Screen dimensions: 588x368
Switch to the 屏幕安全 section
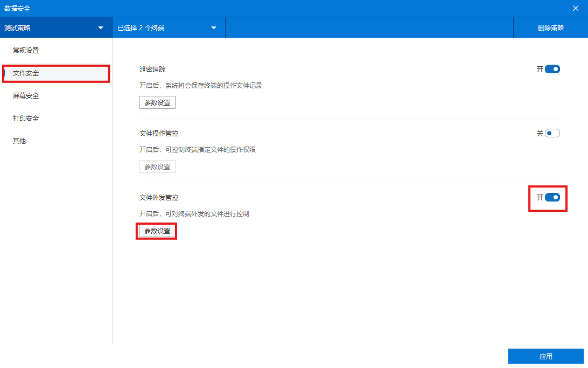click(26, 96)
